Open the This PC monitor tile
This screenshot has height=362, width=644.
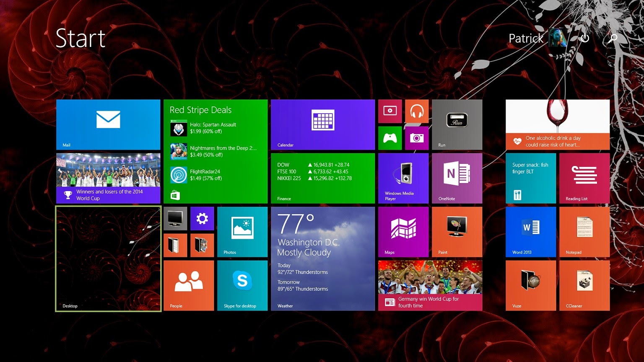pyautogui.click(x=175, y=218)
